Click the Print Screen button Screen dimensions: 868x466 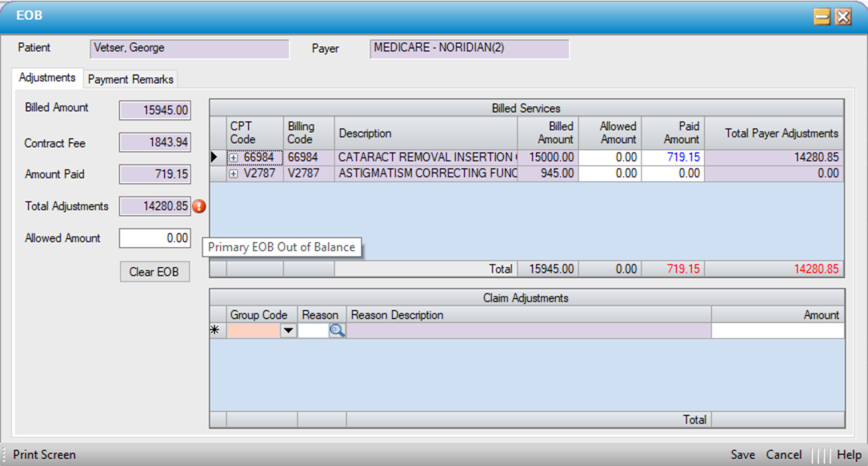coord(44,454)
